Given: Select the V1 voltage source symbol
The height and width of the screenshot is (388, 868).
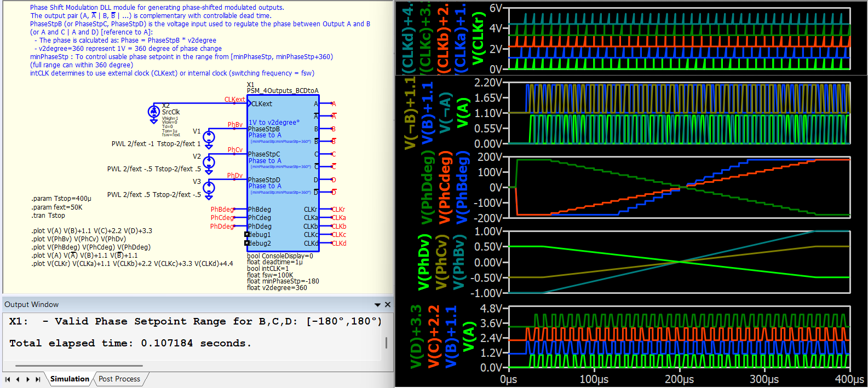Looking at the screenshot, I should 209,137.
